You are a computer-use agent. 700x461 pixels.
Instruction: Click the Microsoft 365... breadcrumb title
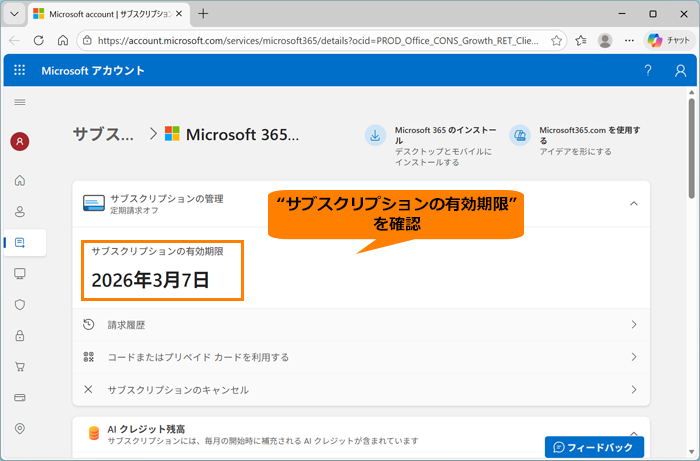tap(242, 134)
